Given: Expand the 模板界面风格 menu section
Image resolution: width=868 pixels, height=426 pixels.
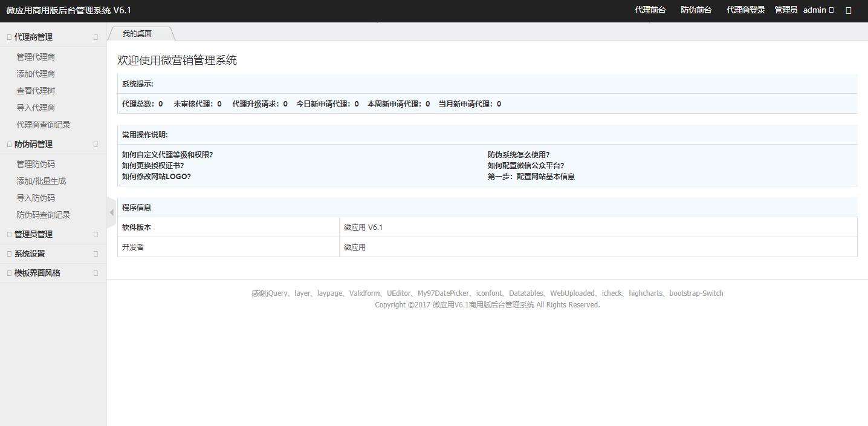Looking at the screenshot, I should (37, 273).
